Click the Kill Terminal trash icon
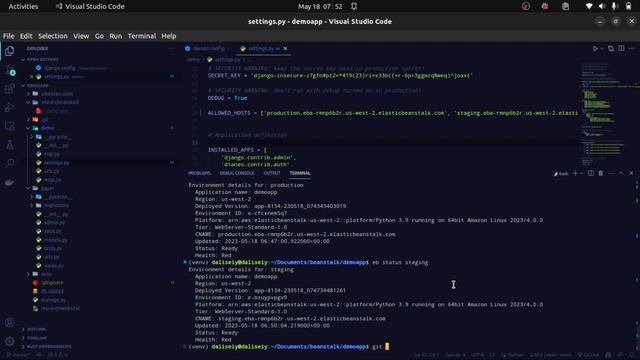Viewport: 640px width, 360px height. pyautogui.click(x=601, y=173)
